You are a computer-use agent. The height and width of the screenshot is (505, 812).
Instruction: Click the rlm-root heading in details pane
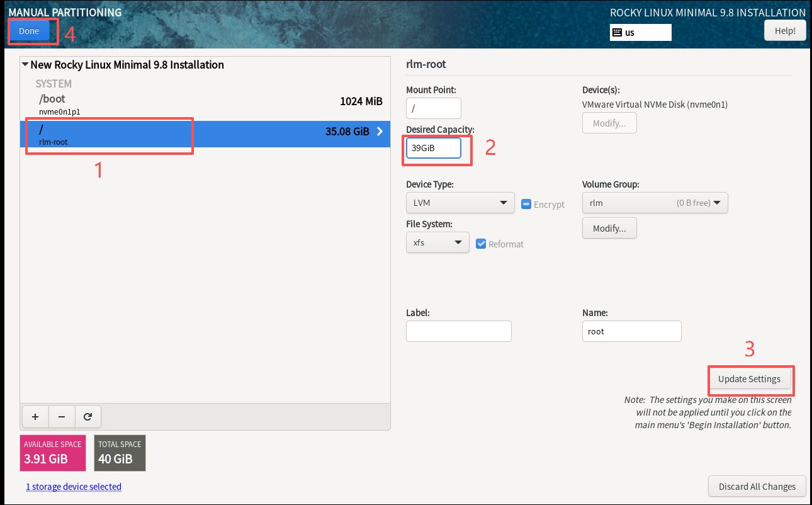click(x=426, y=64)
